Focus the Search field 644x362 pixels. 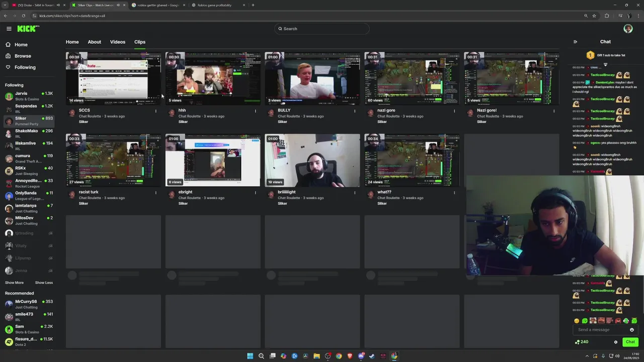coord(322,29)
